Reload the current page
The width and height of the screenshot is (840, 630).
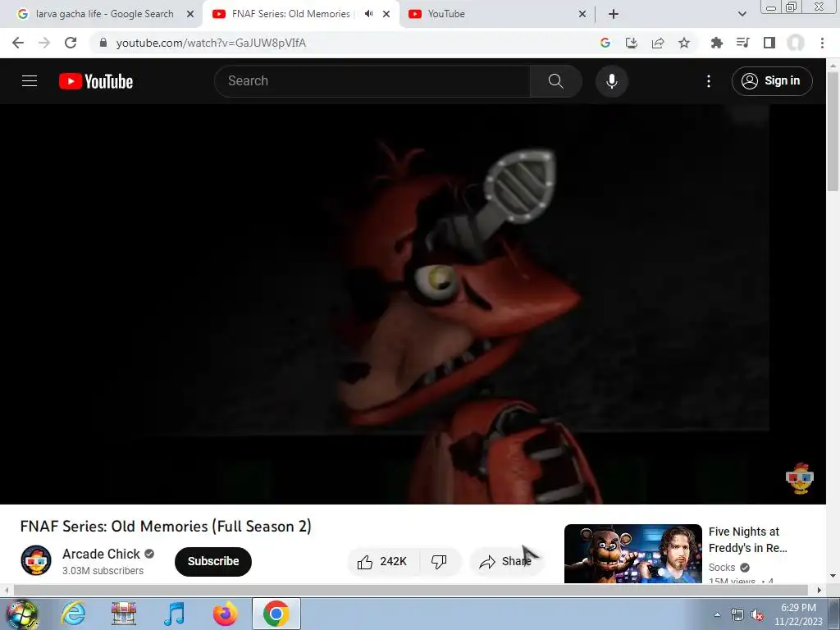click(x=71, y=43)
